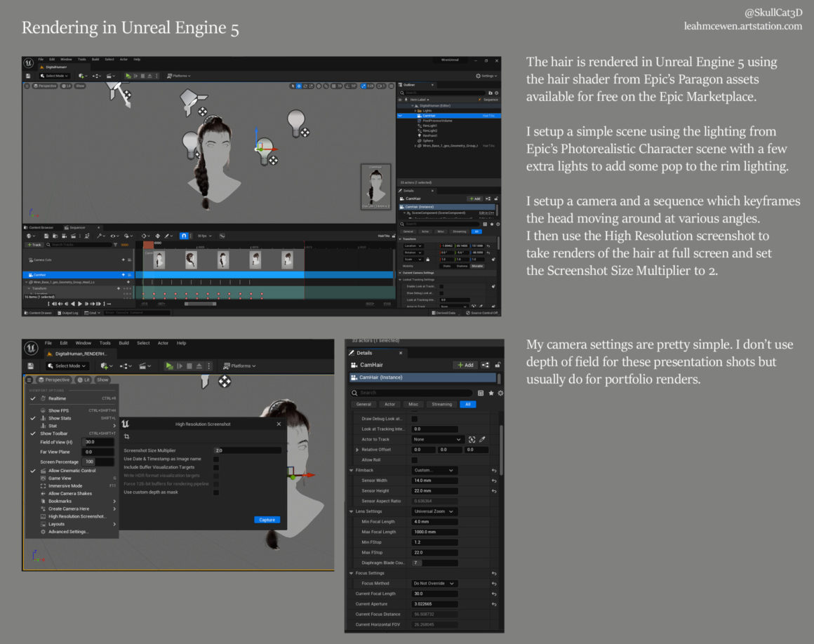Viewport: 814px width, 644px height.
Task: Open Cinematics clapperboard dropdown, bottom-left editor
Action: point(145,366)
